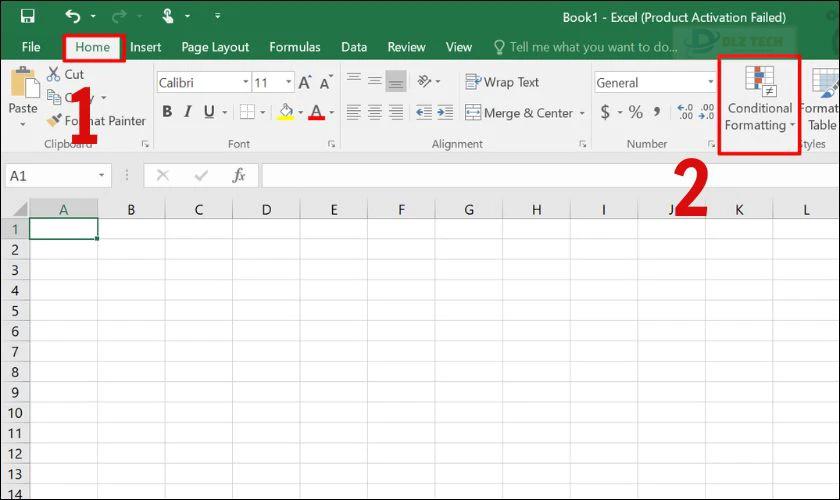The height and width of the screenshot is (500, 840).
Task: Click Center horizontal alignment icon
Action: pyautogui.click(x=375, y=112)
